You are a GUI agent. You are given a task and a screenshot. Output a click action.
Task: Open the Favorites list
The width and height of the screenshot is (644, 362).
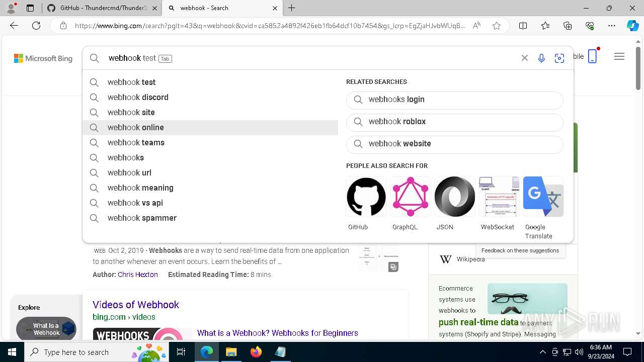pos(545,26)
